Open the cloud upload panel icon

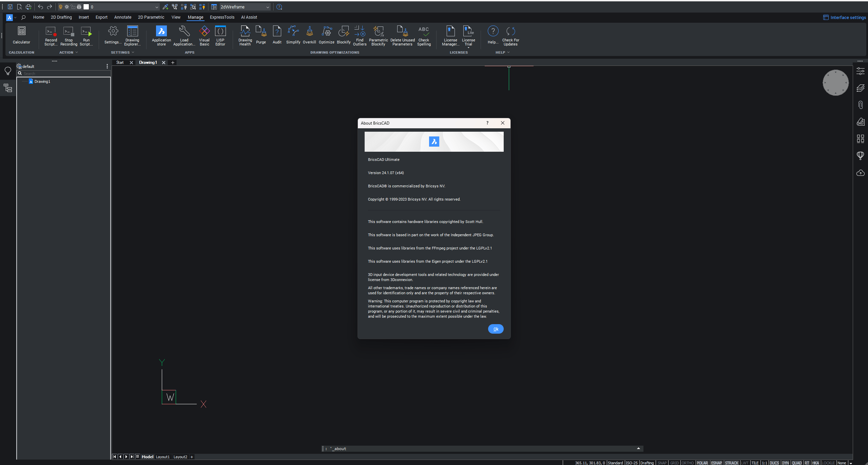pyautogui.click(x=861, y=173)
